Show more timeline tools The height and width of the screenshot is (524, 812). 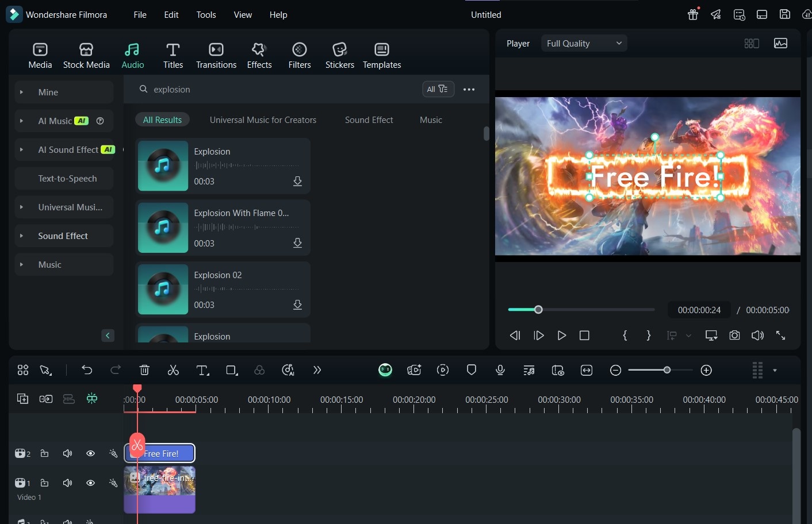[x=317, y=370]
